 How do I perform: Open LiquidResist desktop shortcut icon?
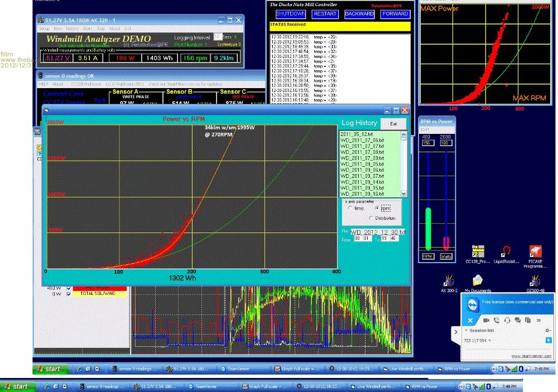(507, 252)
